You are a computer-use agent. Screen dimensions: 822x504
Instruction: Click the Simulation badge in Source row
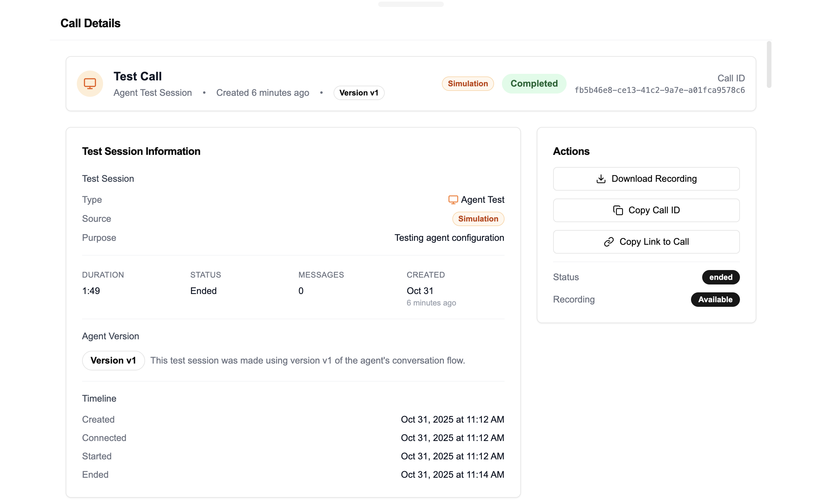[x=478, y=219]
